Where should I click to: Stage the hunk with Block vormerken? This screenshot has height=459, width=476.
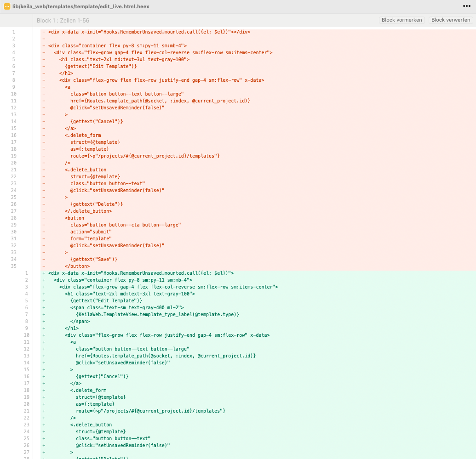click(x=401, y=20)
